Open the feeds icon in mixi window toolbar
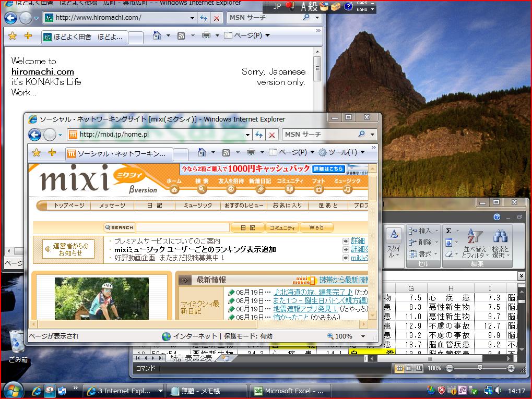Screen dimensions: 532x399 point(226,152)
